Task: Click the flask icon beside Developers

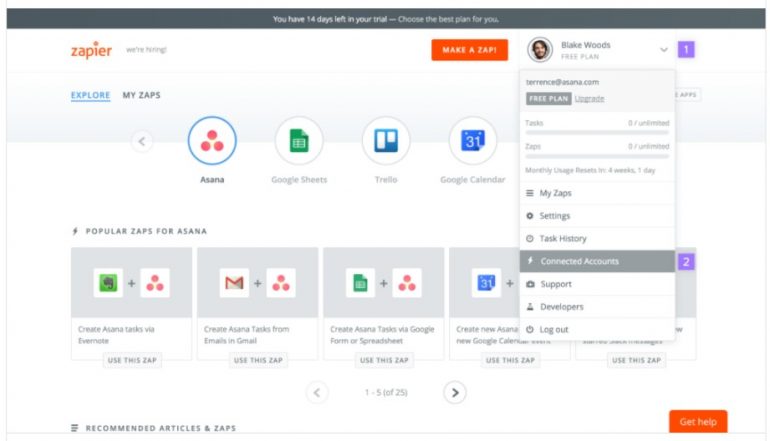Action: (530, 307)
